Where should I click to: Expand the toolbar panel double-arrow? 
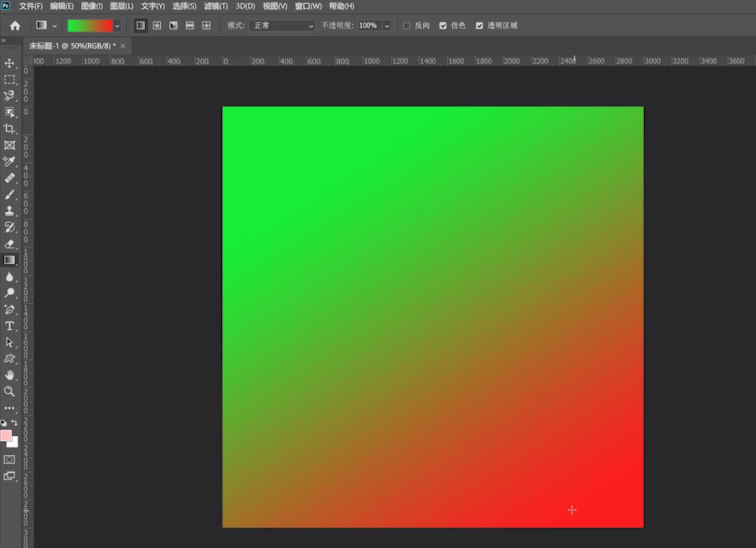[x=3, y=41]
